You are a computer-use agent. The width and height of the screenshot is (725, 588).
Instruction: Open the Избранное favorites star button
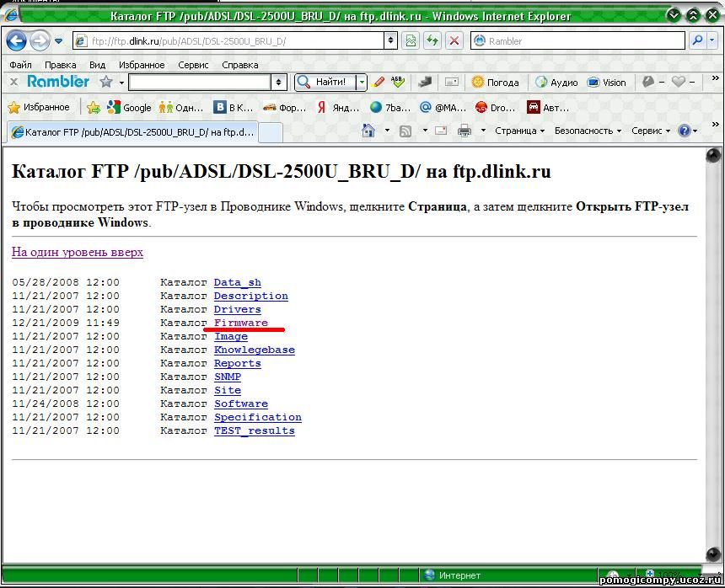[x=39, y=108]
